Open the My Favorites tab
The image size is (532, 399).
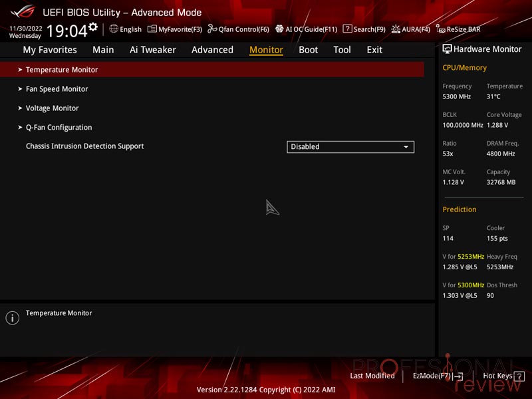[50, 50]
